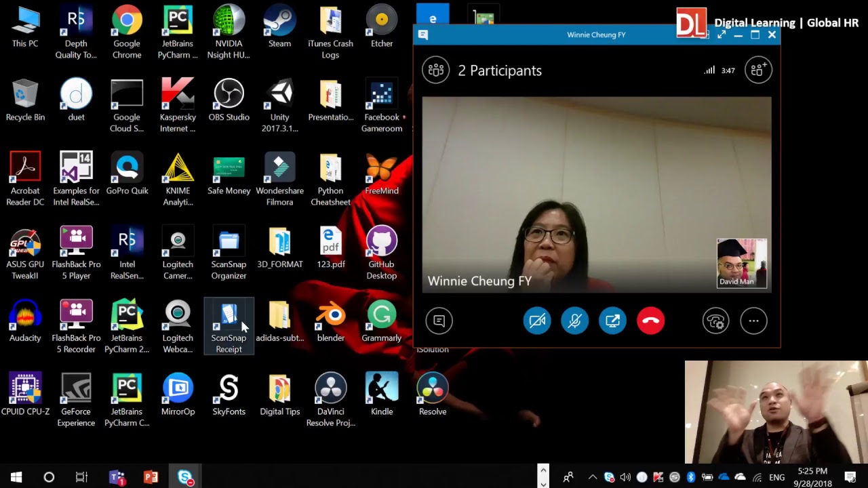Open Grammarly desktop icon
The width and height of the screenshot is (868, 488).
click(x=382, y=322)
